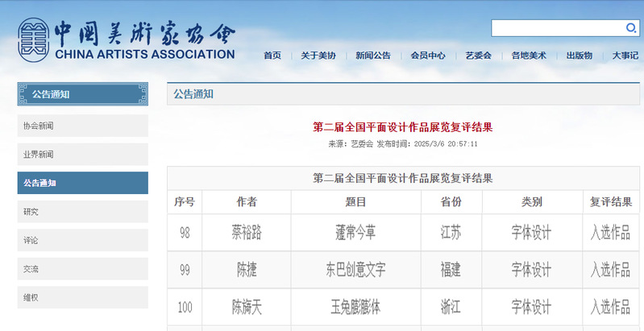Go to 新闻公告 in top navigation

[372, 56]
